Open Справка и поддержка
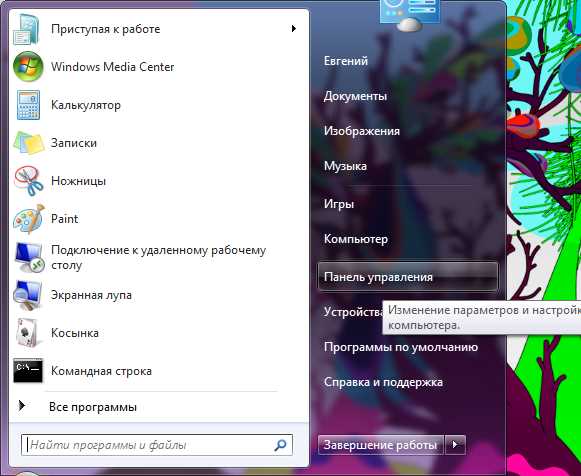 click(383, 382)
